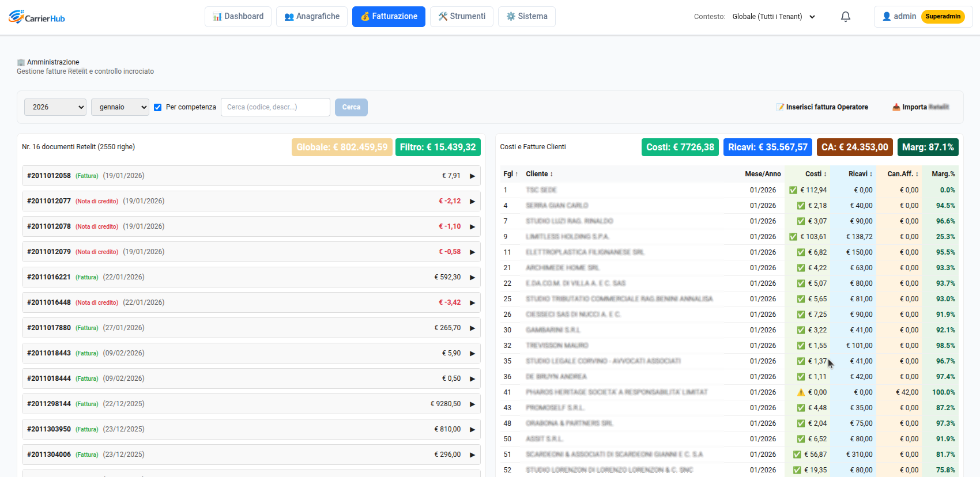Click the blue Ricavi total badge
Viewport: 980px width, 477px height.
click(768, 147)
